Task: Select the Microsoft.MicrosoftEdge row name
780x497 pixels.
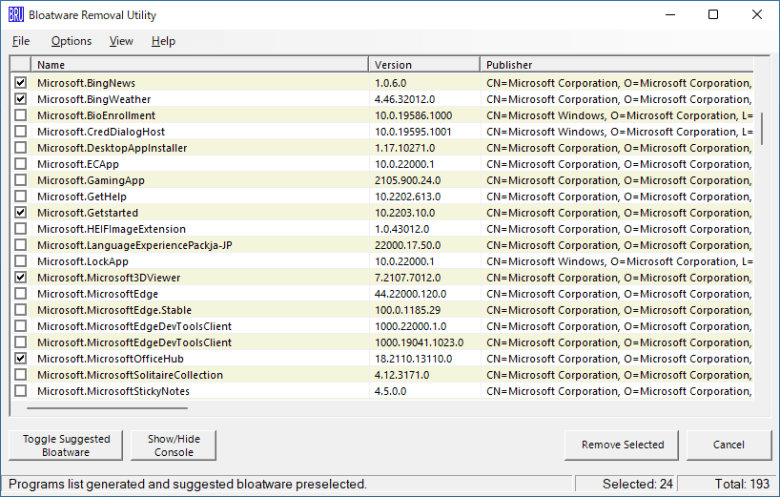Action: coord(98,294)
